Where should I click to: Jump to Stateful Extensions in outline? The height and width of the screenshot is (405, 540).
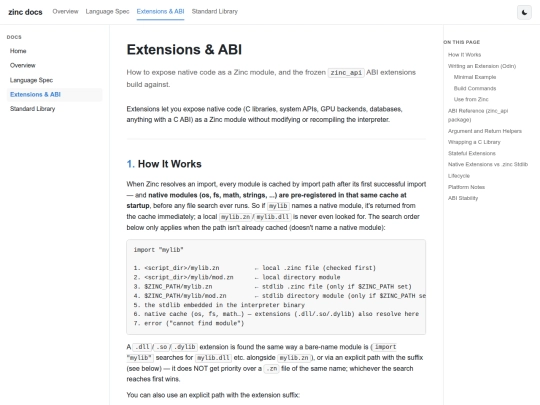point(471,154)
